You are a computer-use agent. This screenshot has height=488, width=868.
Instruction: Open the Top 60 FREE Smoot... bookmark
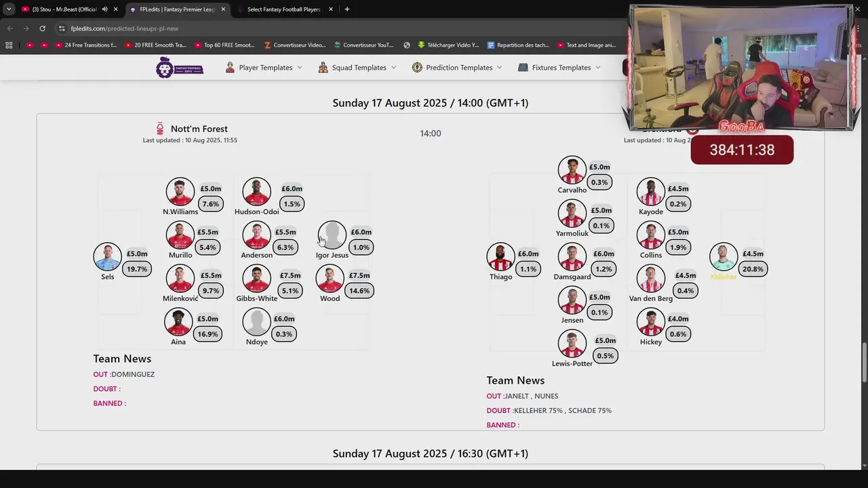click(x=224, y=45)
